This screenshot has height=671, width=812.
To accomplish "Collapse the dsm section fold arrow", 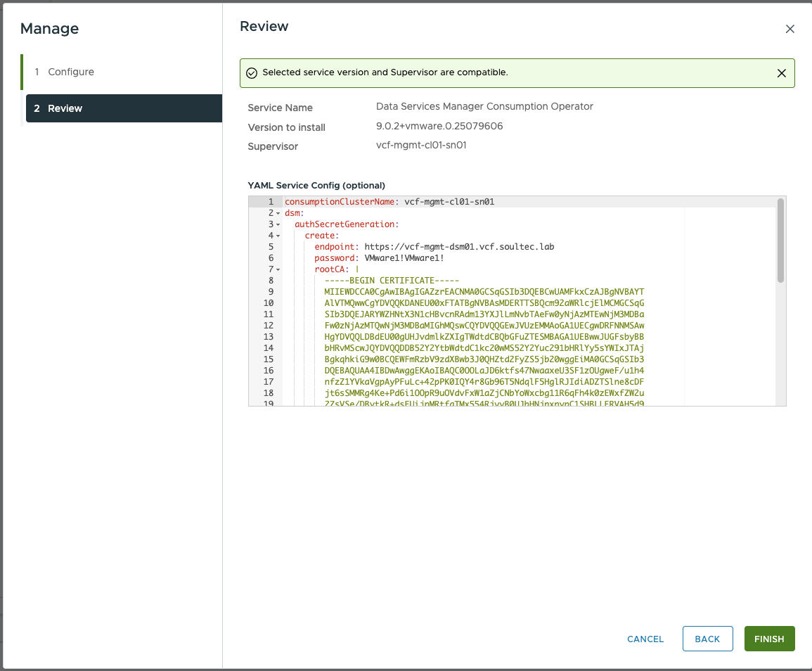I will [x=278, y=212].
